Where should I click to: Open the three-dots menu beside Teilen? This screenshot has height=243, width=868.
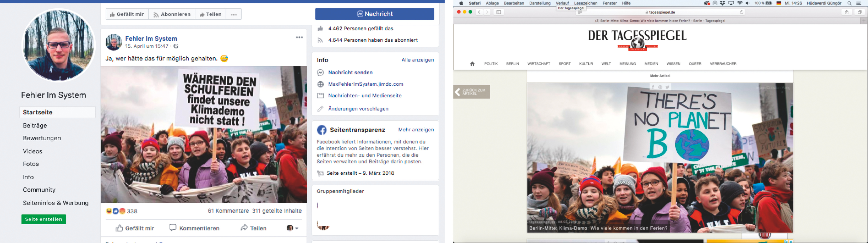coord(234,15)
